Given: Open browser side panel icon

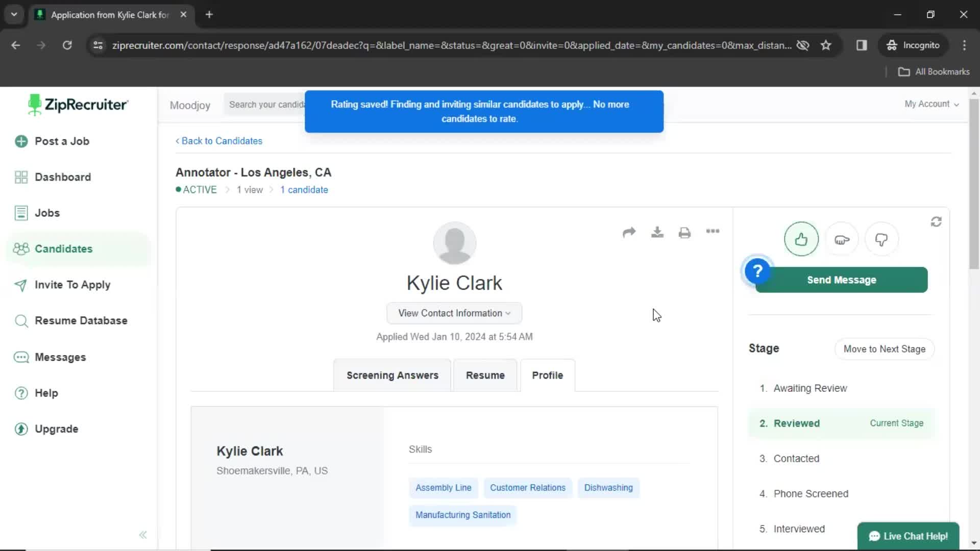Looking at the screenshot, I should [x=862, y=45].
